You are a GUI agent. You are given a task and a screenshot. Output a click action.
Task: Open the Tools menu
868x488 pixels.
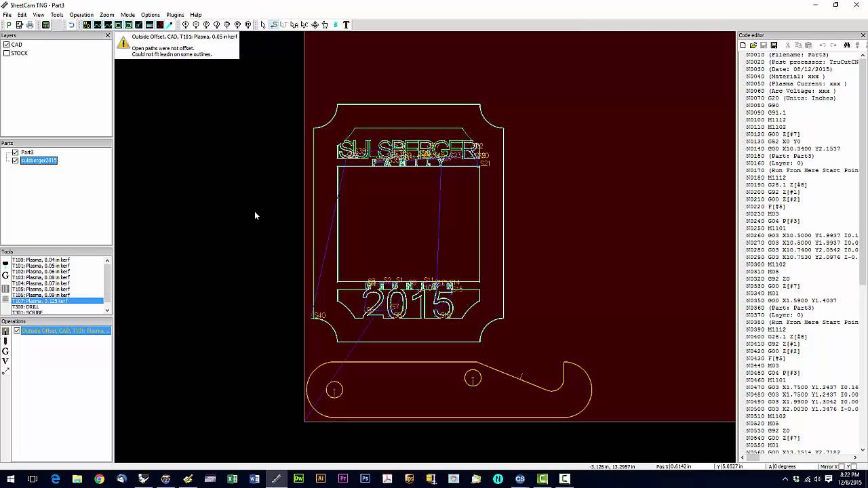[x=57, y=15]
